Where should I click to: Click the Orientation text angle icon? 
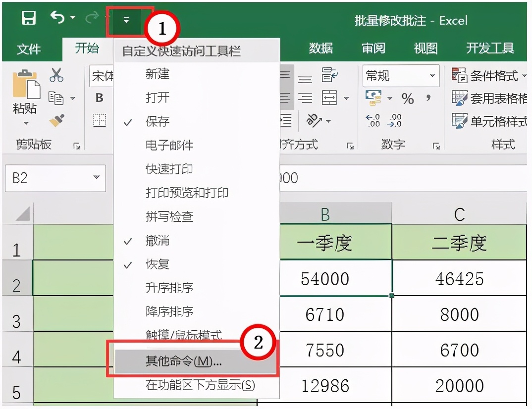tap(314, 120)
